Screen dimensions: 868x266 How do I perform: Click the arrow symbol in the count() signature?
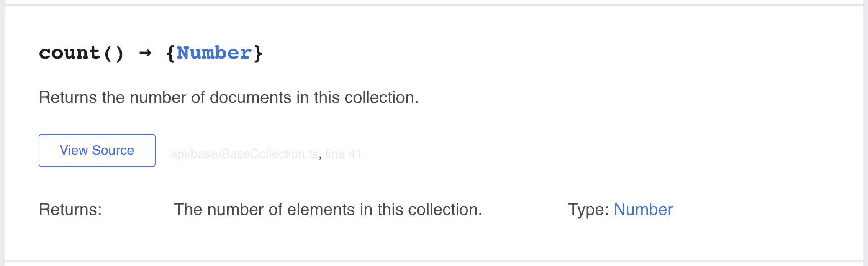coord(145,53)
